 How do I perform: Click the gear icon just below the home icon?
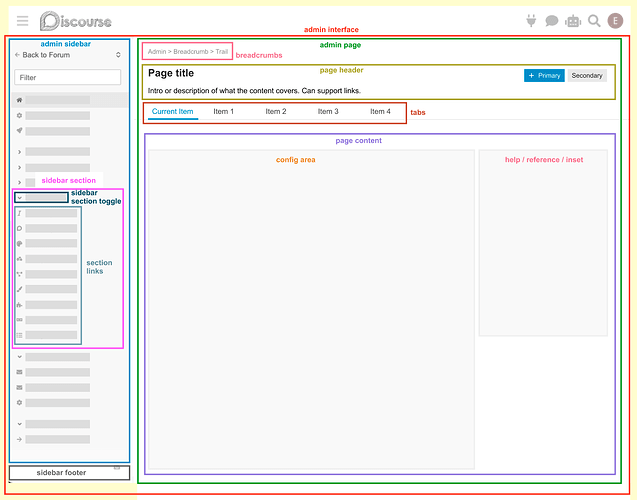click(x=19, y=115)
